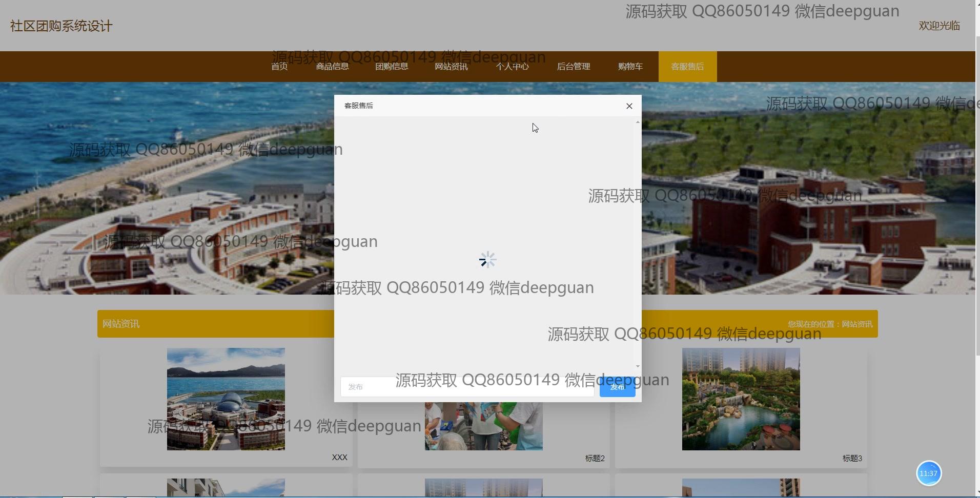Click the blue 发布 send button

pyautogui.click(x=617, y=387)
